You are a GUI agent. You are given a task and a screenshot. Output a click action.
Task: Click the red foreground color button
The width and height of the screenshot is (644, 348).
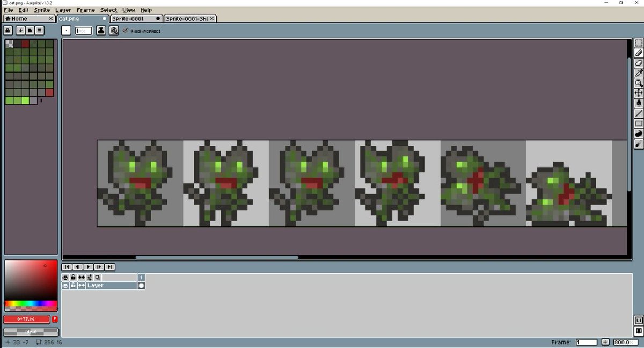27,319
